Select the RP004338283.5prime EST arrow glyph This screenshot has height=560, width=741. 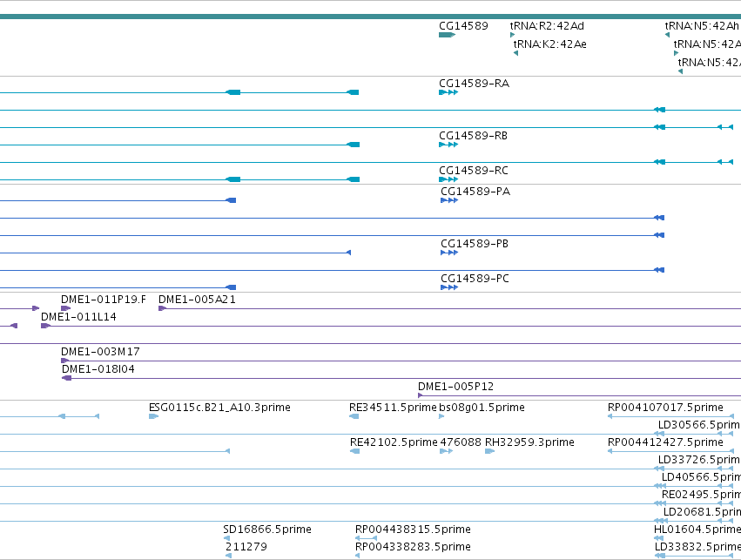357,556
